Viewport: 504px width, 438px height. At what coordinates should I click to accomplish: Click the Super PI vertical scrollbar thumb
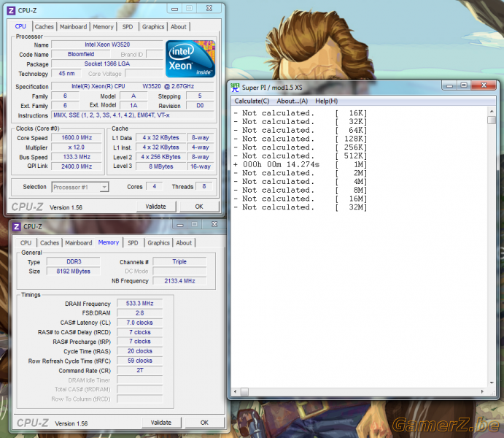click(492, 120)
